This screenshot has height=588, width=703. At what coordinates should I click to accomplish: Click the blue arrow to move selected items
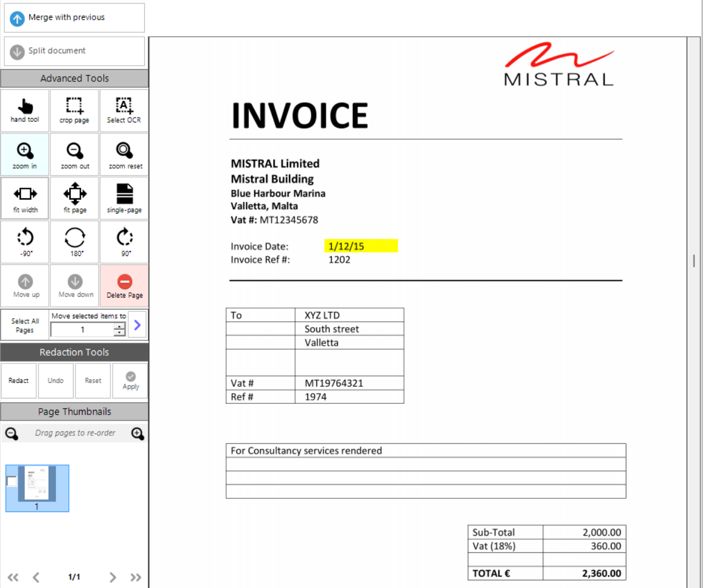(137, 324)
